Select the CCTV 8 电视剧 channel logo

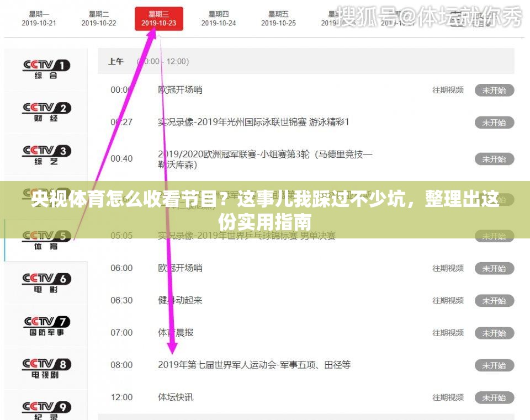pyautogui.click(x=46, y=369)
